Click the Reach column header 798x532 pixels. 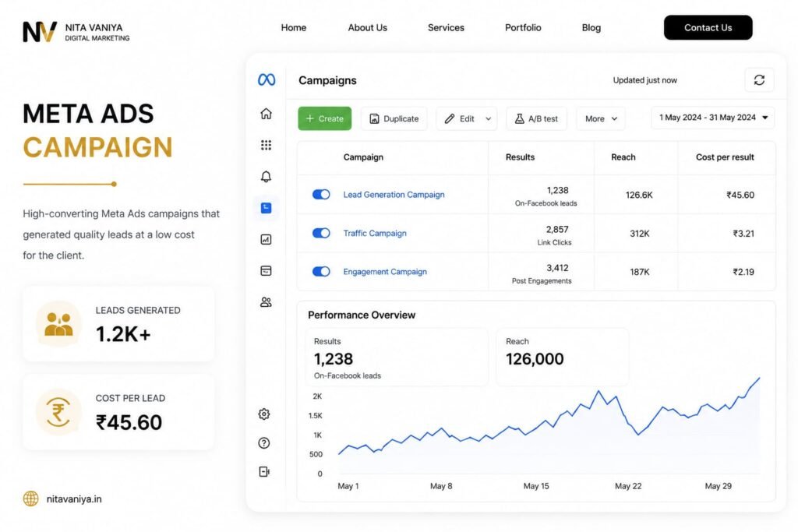coord(623,157)
